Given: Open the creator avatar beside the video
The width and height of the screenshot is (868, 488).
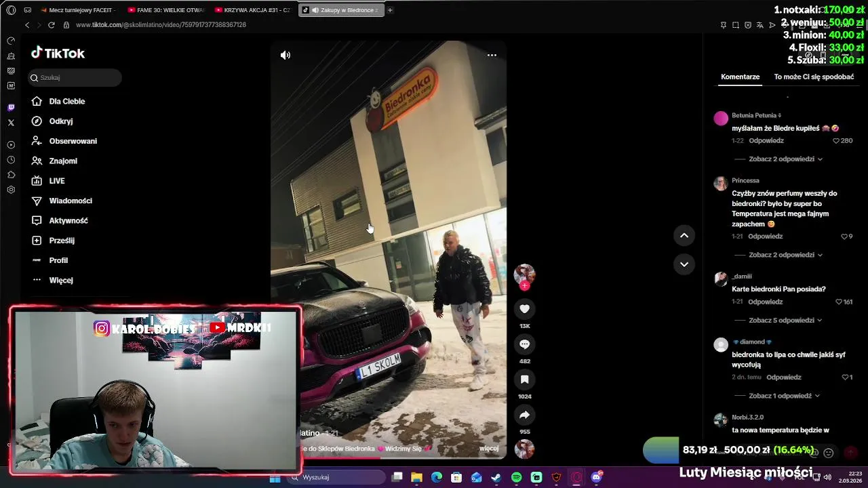Looking at the screenshot, I should 524,274.
